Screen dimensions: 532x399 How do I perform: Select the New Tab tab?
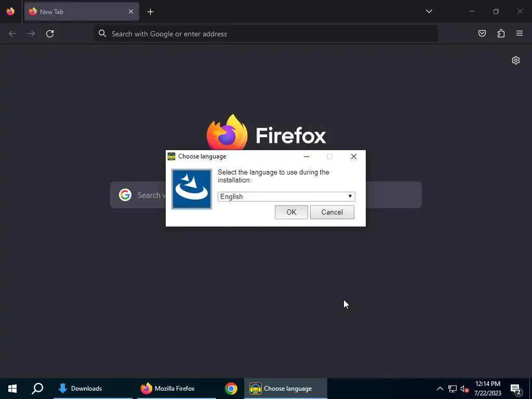pyautogui.click(x=82, y=11)
